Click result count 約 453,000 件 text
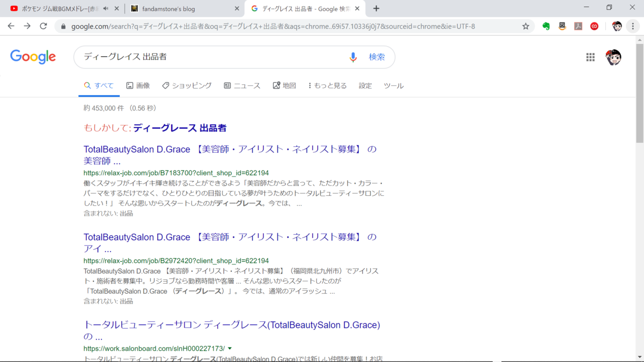The width and height of the screenshot is (644, 362). [104, 108]
